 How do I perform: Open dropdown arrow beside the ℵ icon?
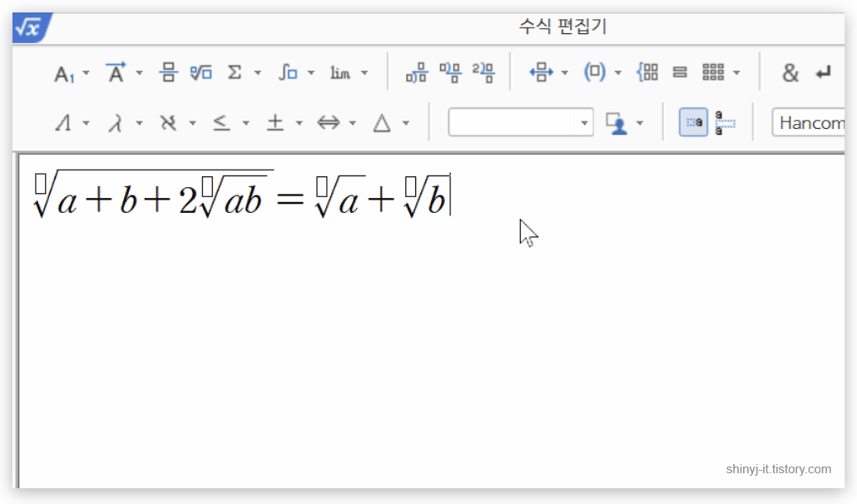point(192,123)
